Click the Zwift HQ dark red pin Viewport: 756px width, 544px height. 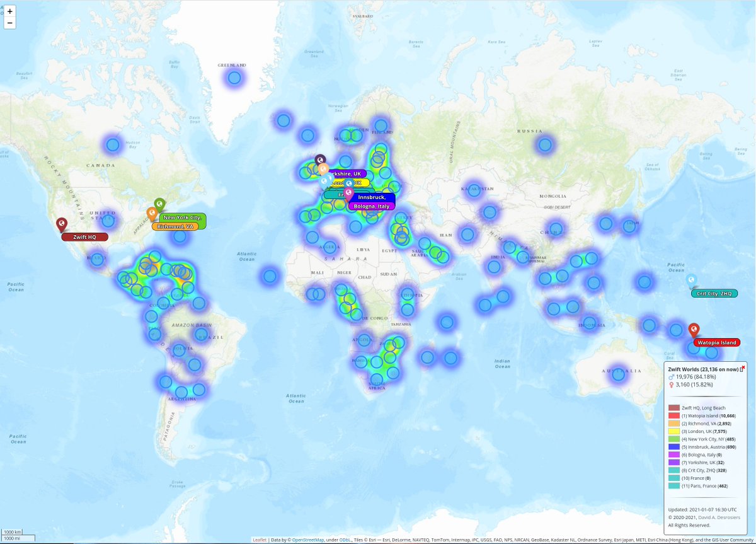[62, 225]
